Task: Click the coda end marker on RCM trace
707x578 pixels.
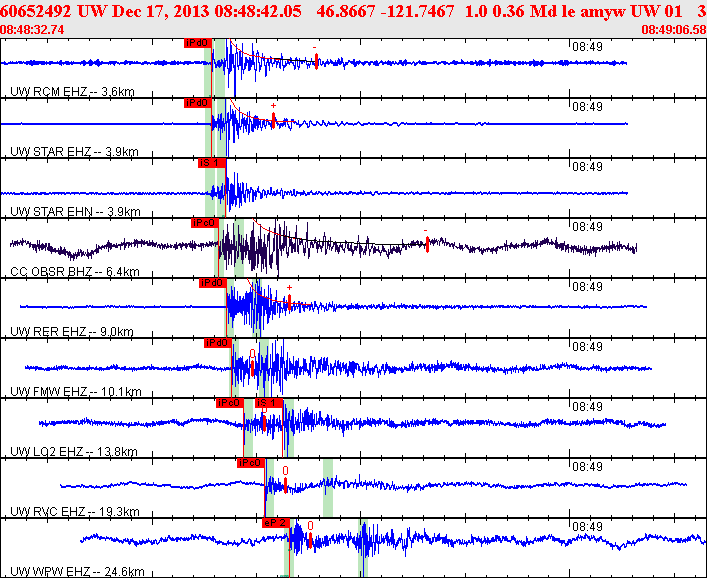Action: click(316, 61)
